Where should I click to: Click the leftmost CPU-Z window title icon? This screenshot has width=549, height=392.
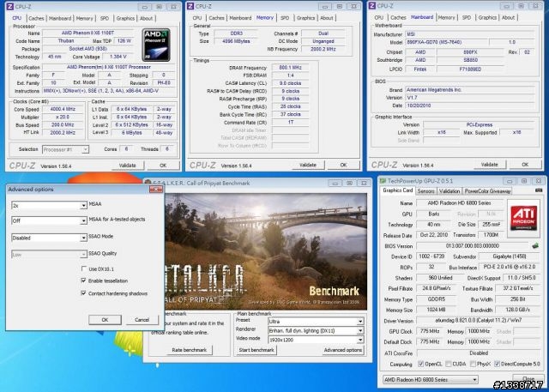coord(7,6)
